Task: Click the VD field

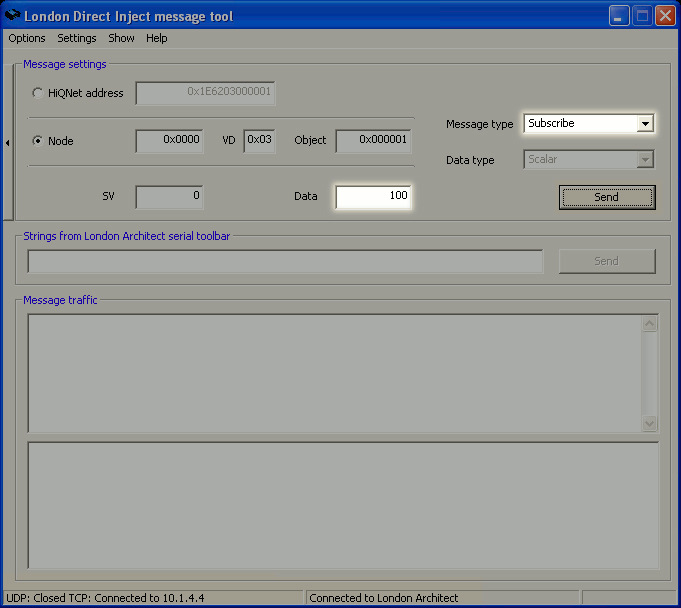Action: tap(259, 141)
